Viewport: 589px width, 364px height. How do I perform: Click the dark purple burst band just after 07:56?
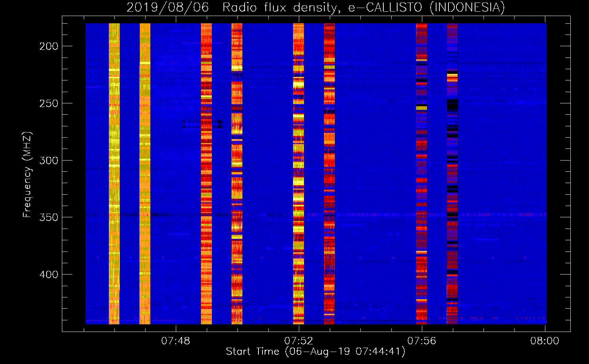452,174
